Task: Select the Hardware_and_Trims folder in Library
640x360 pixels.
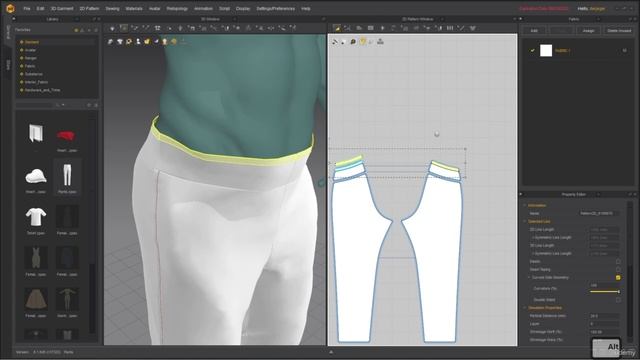Action: [42, 90]
